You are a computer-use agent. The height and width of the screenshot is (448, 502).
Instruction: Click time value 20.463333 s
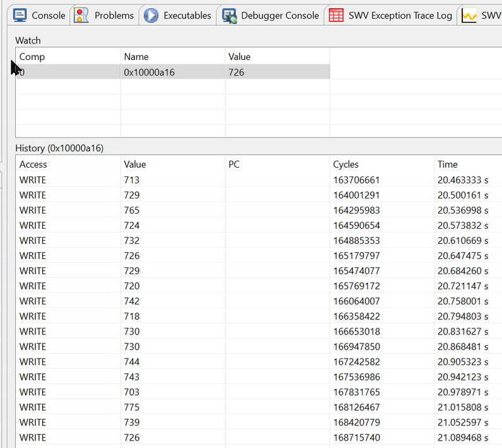point(463,180)
